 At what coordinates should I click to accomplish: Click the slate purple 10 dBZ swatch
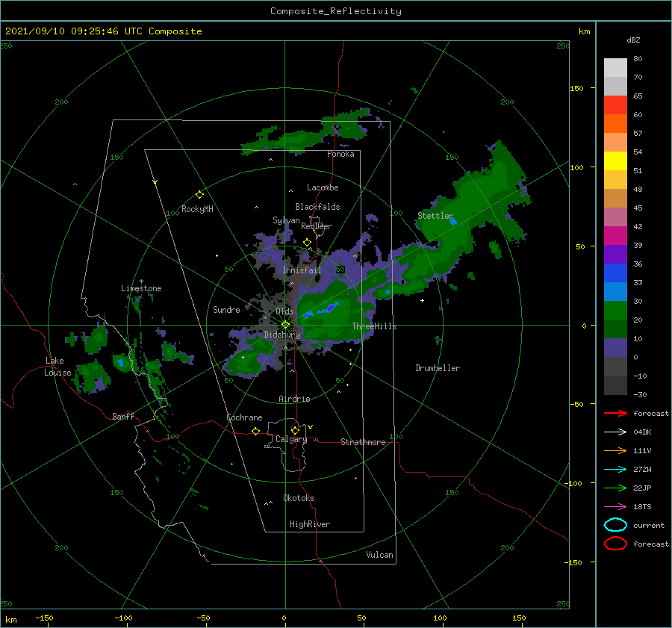615,347
